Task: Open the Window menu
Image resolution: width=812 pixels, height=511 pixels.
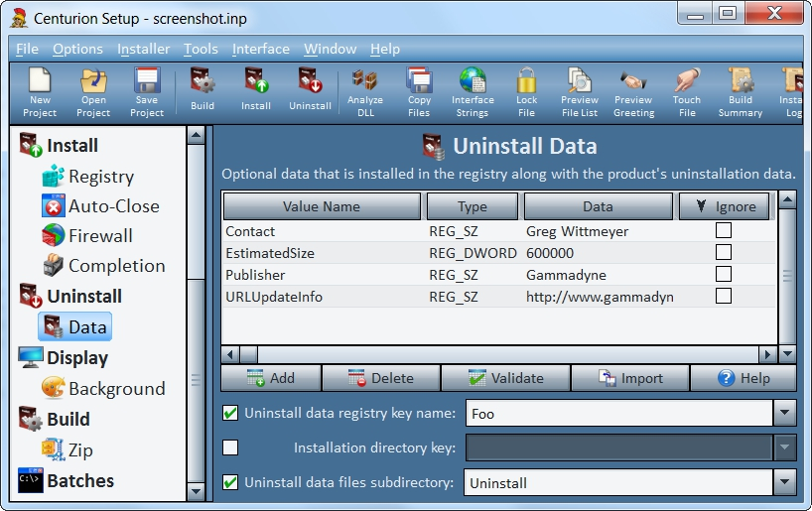Action: [330, 50]
